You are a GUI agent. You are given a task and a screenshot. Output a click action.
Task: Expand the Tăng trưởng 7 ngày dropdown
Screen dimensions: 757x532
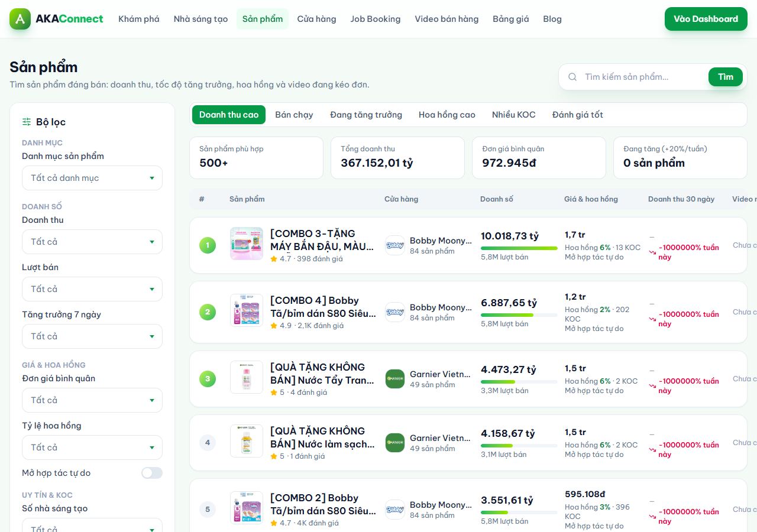[92, 336]
